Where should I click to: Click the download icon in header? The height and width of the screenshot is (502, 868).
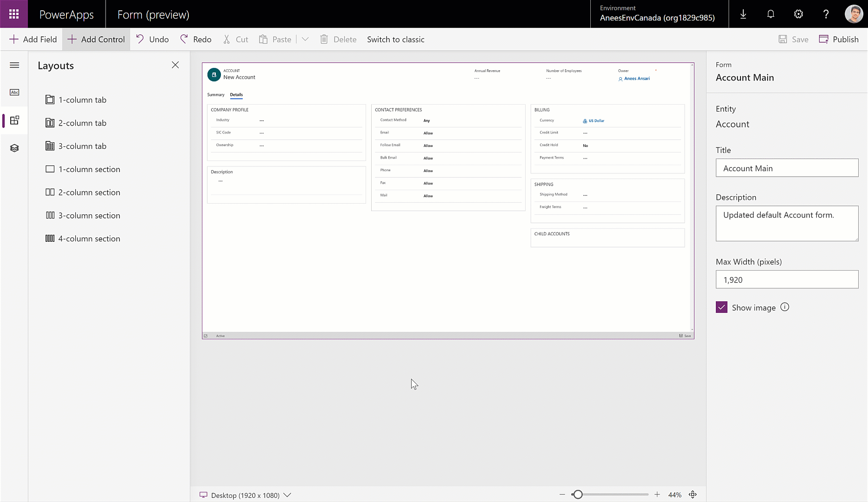click(743, 14)
